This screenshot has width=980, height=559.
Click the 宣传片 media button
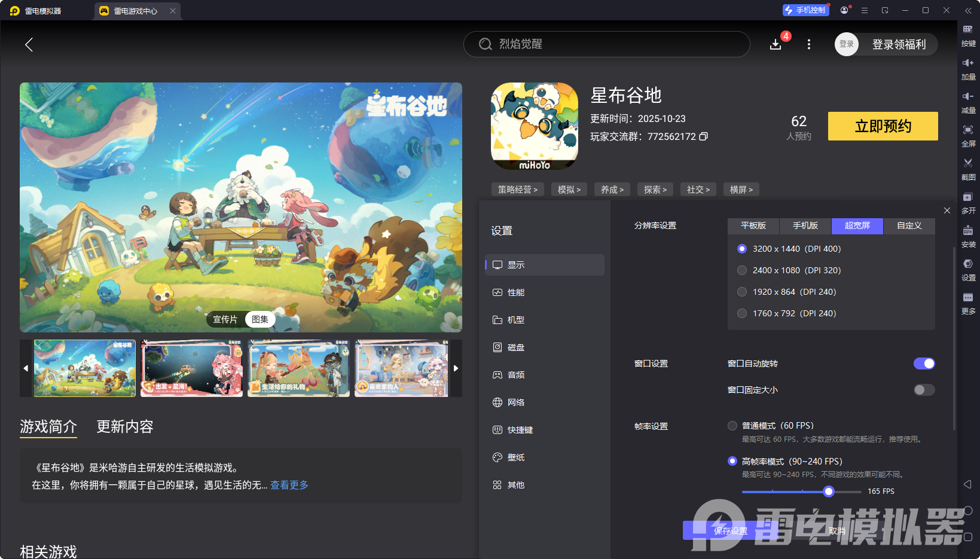225,319
